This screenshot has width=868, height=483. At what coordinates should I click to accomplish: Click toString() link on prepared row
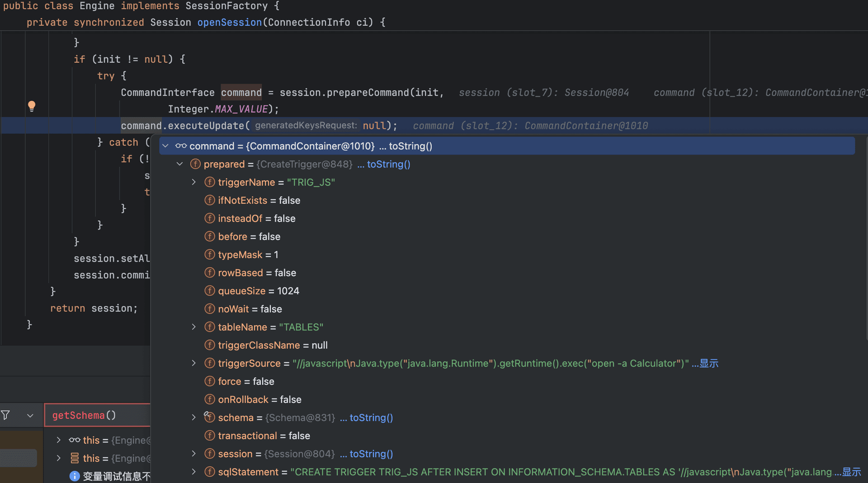coord(388,164)
